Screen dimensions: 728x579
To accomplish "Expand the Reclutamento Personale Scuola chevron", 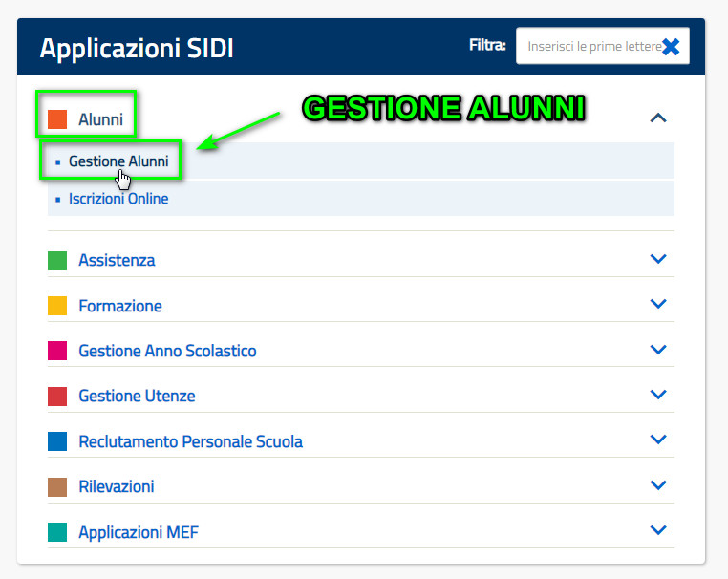I will click(x=658, y=440).
